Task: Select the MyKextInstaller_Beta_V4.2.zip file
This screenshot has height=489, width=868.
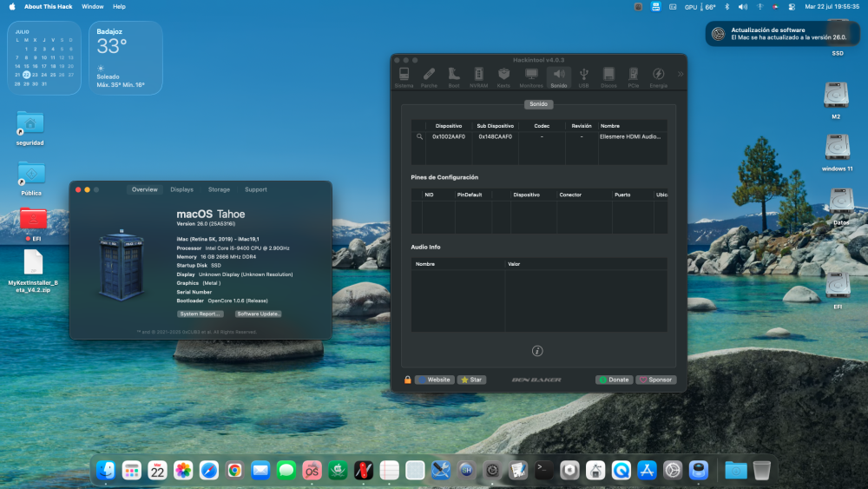Action: (33, 271)
